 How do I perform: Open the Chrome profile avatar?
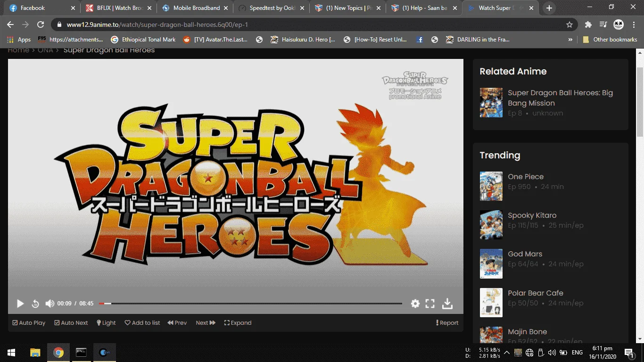[619, 25]
